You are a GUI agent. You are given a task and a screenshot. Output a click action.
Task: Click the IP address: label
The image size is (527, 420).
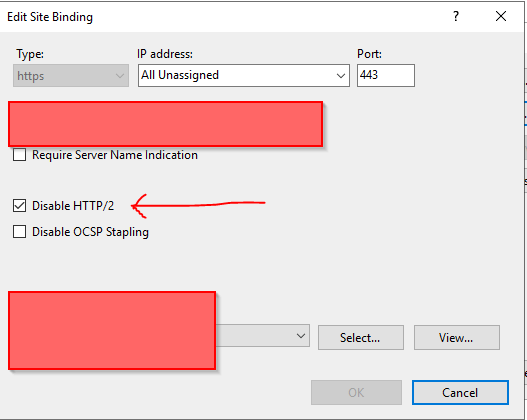tap(165, 54)
